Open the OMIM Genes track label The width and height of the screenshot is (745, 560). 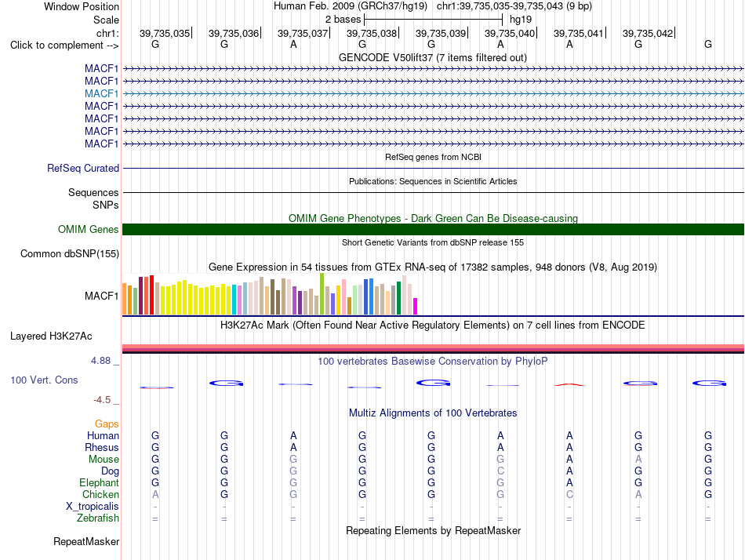coord(89,230)
